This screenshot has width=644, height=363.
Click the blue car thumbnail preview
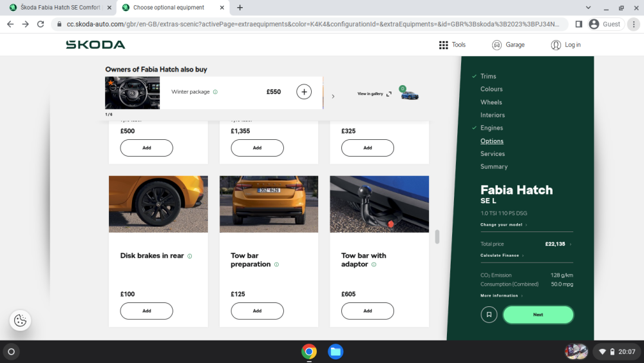click(410, 95)
